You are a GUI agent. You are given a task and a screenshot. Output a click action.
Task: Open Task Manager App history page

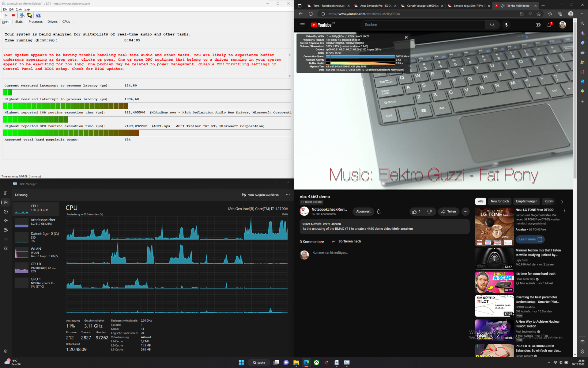pos(6,212)
